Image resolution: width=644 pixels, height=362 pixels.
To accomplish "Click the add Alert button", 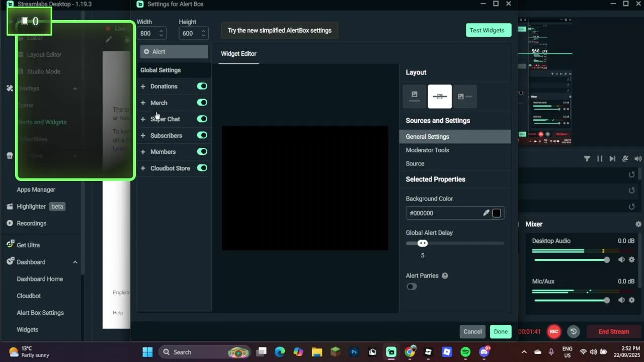I will point(174,51).
